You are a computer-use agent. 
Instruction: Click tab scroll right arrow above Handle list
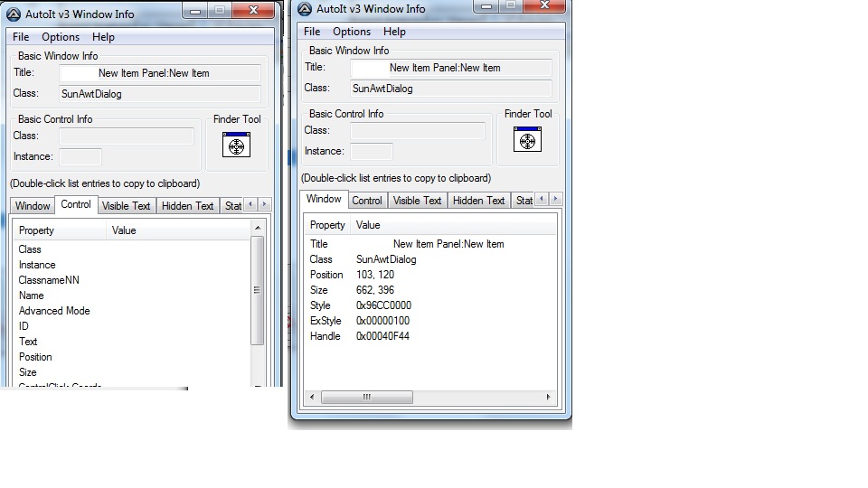tap(555, 199)
